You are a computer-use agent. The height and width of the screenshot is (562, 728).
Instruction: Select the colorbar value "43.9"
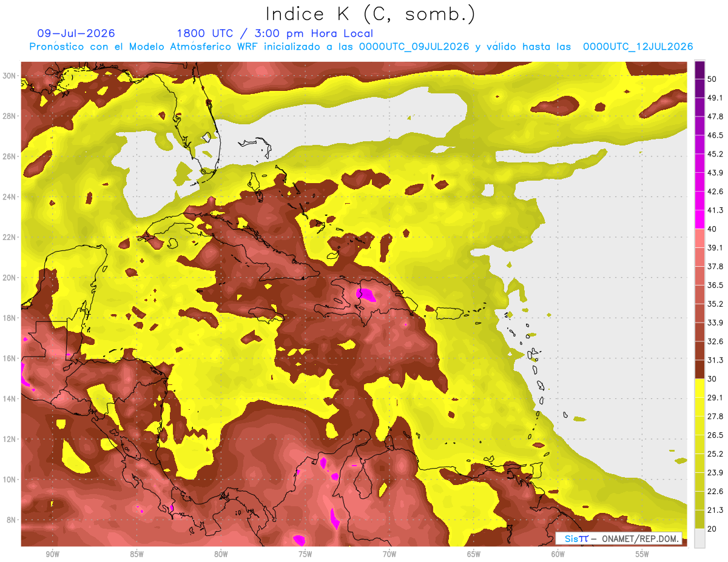coord(715,173)
